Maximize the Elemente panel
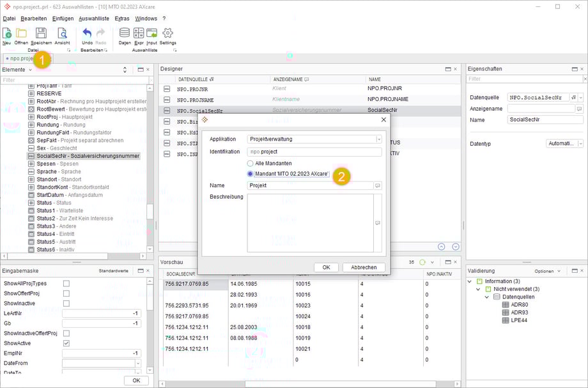The height and width of the screenshot is (388, 588). pyautogui.click(x=141, y=69)
